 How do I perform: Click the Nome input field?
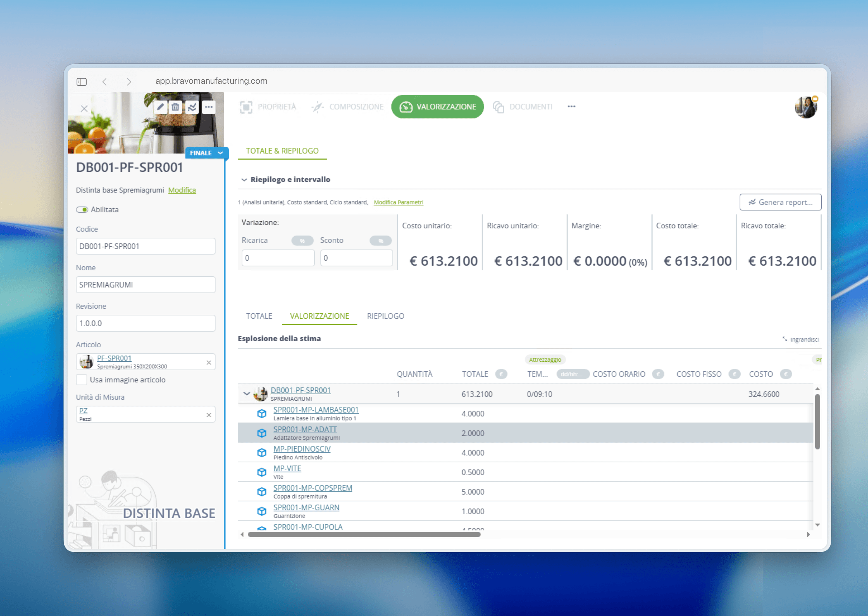(146, 285)
